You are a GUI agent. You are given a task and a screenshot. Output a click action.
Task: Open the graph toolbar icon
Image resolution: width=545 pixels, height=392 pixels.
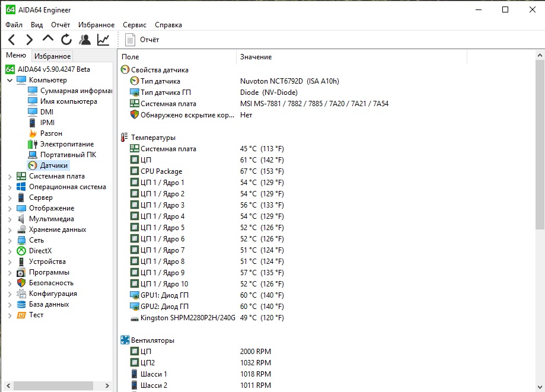[103, 40]
